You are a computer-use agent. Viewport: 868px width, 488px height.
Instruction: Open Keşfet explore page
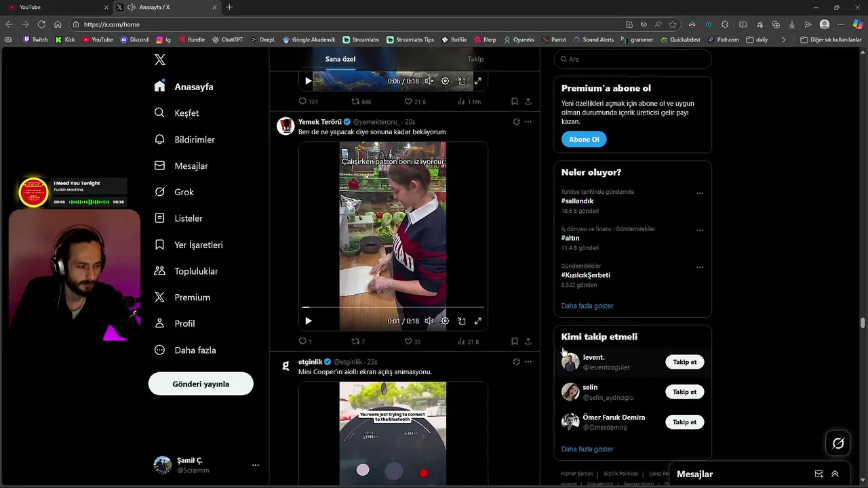176,113
